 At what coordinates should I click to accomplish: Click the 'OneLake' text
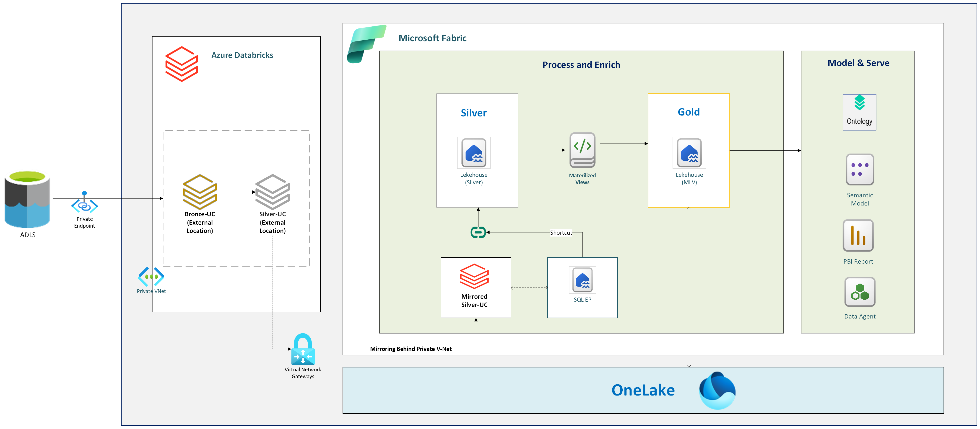coord(643,390)
